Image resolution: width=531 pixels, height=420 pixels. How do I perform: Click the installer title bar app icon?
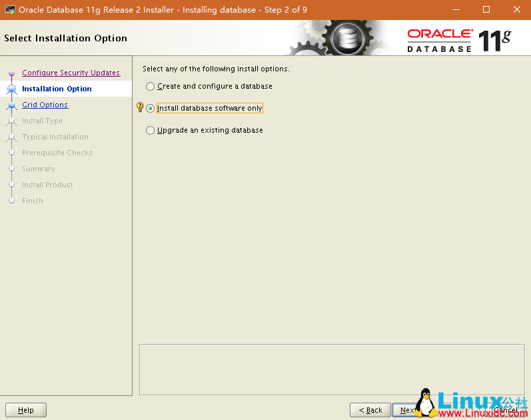click(x=10, y=9)
